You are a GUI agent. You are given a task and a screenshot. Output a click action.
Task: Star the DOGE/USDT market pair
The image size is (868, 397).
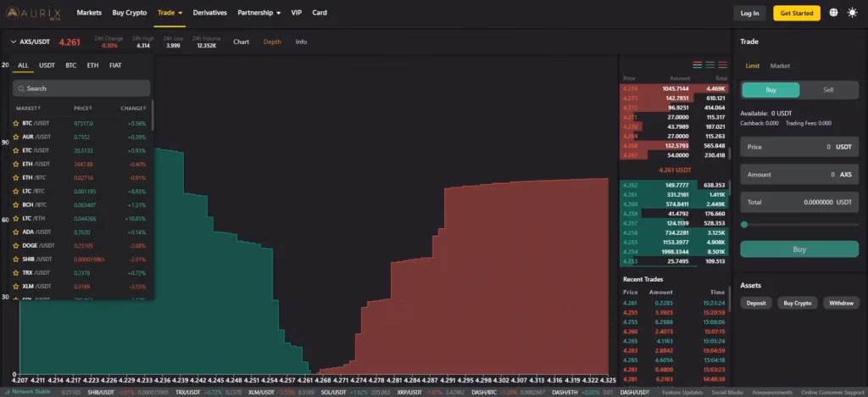(x=15, y=245)
